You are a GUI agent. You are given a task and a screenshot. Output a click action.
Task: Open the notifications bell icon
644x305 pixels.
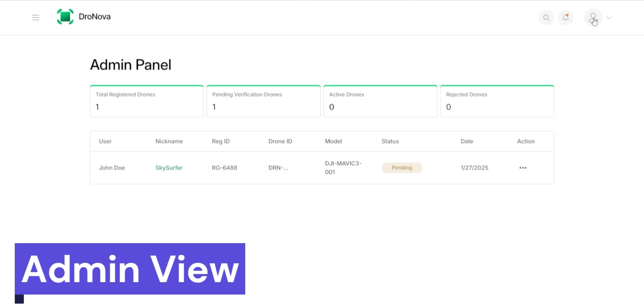click(565, 17)
